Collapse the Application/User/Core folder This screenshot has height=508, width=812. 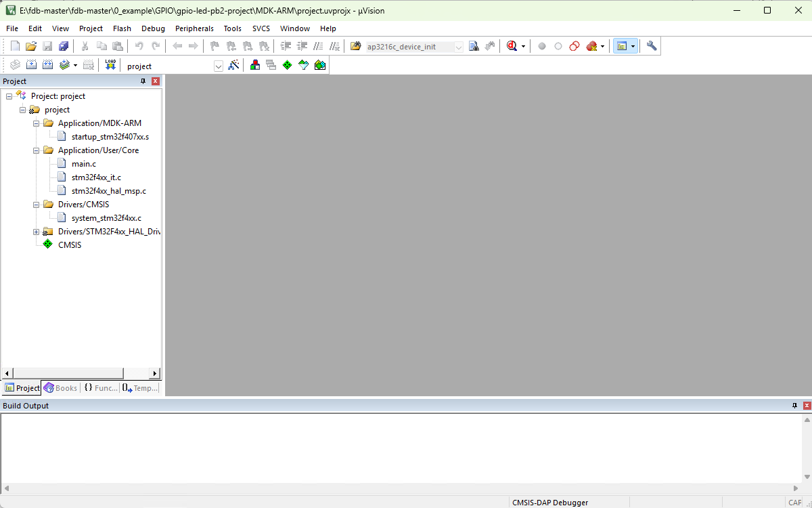[37, 150]
